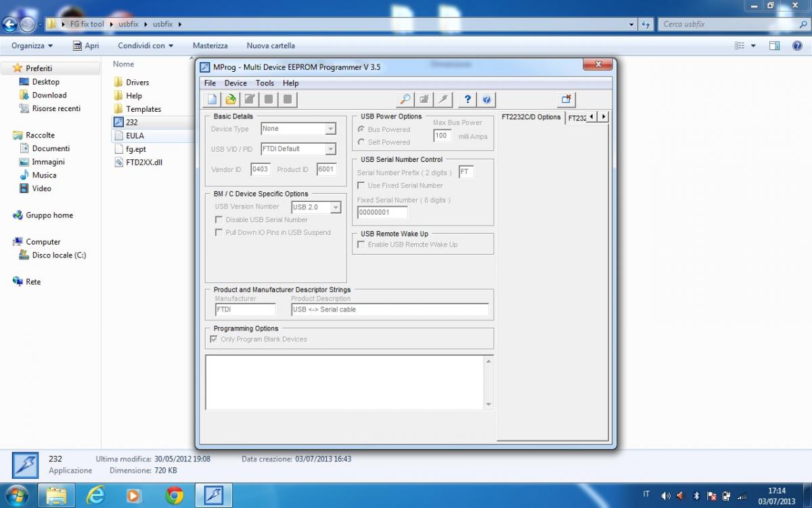Click the Manufacturer text field
The width and height of the screenshot is (812, 508).
click(246, 310)
